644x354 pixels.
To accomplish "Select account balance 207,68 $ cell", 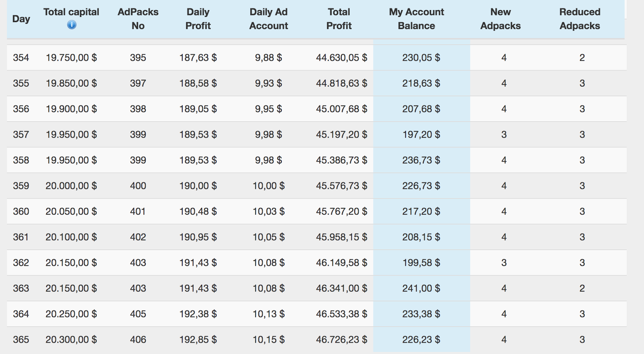I will pyautogui.click(x=421, y=109).
